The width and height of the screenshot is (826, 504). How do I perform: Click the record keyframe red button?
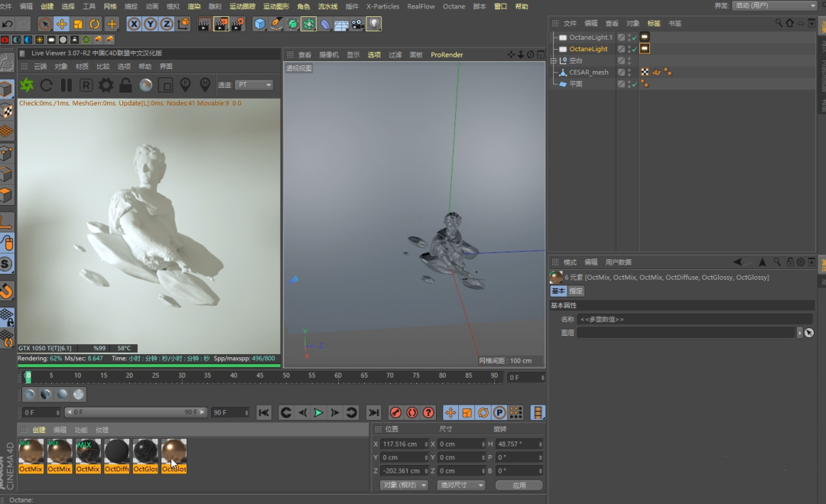[x=395, y=412]
